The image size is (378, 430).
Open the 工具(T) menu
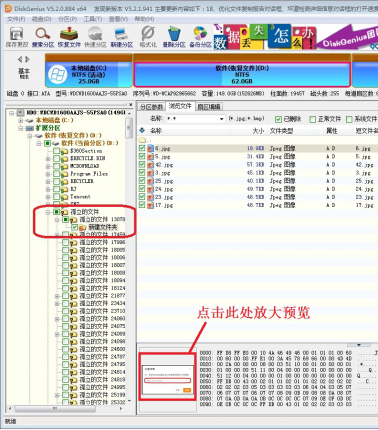click(x=93, y=19)
